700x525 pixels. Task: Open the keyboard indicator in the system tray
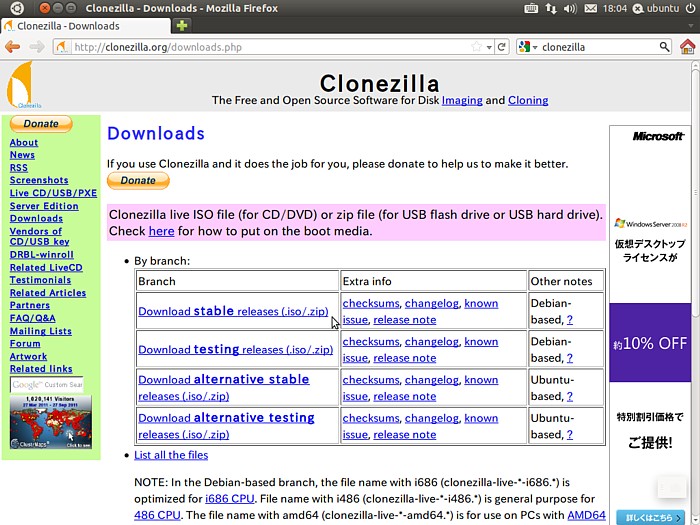[x=531, y=8]
